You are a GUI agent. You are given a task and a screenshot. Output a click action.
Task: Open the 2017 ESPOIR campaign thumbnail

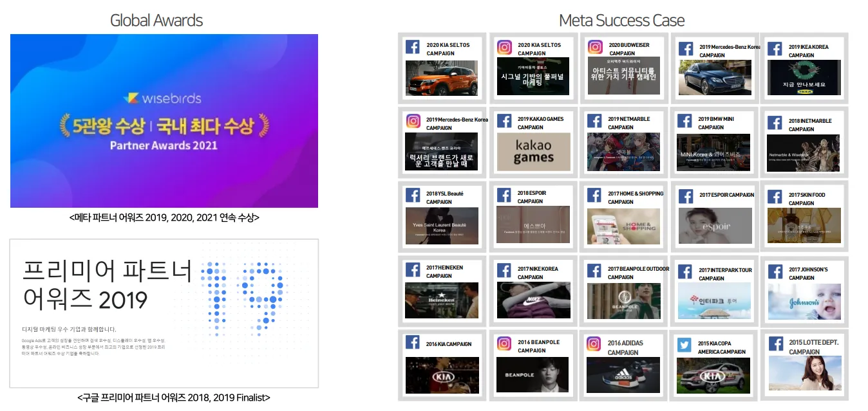[715, 226]
